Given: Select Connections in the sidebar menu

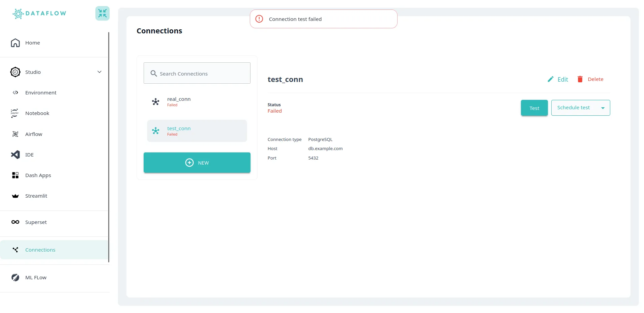Looking at the screenshot, I should pos(40,250).
